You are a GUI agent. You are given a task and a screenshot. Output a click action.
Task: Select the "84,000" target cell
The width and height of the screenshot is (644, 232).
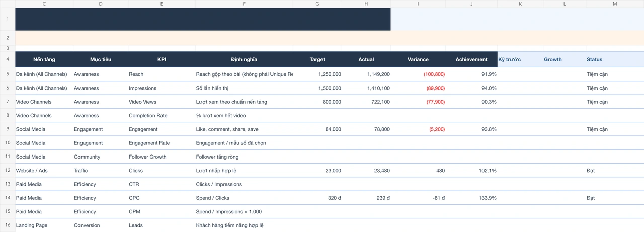click(x=317, y=129)
